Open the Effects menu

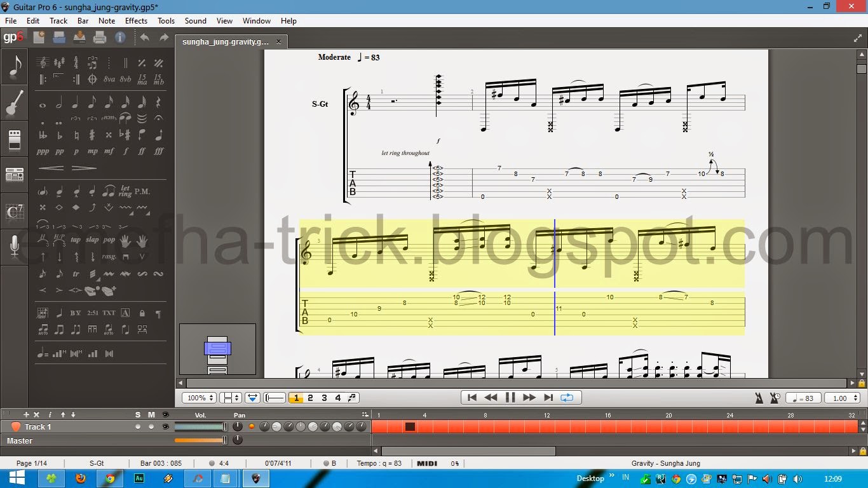[136, 20]
